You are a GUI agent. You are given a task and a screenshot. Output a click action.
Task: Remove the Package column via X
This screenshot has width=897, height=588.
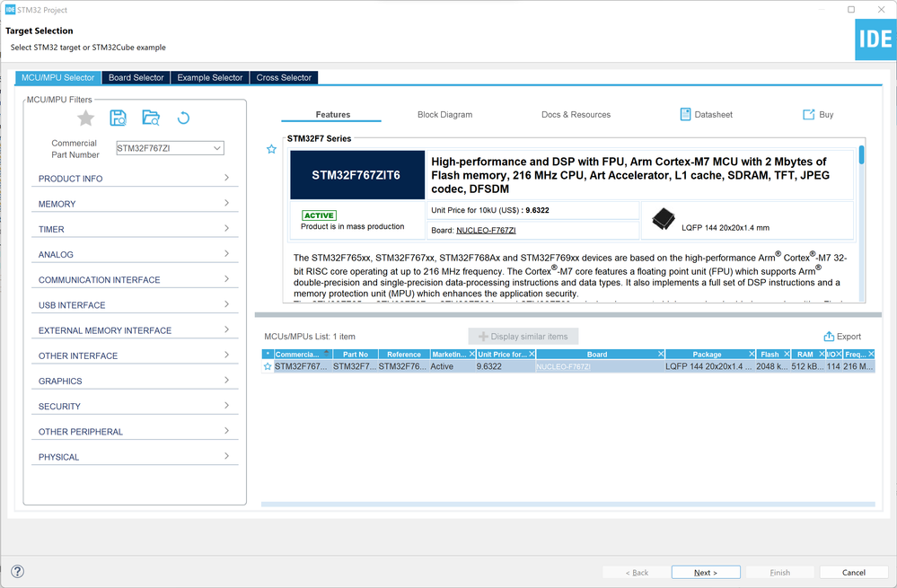(752, 354)
